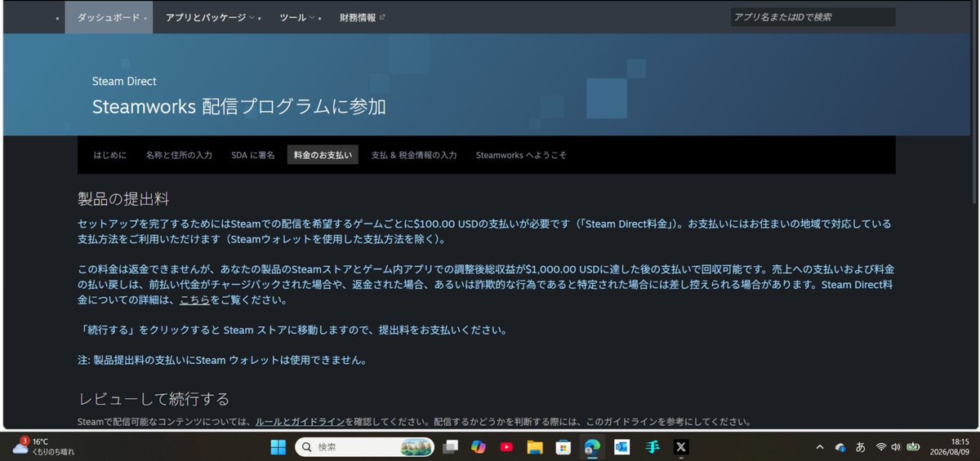Open the Windows Start menu
Viewport: 980px width, 461px height.
point(278,447)
